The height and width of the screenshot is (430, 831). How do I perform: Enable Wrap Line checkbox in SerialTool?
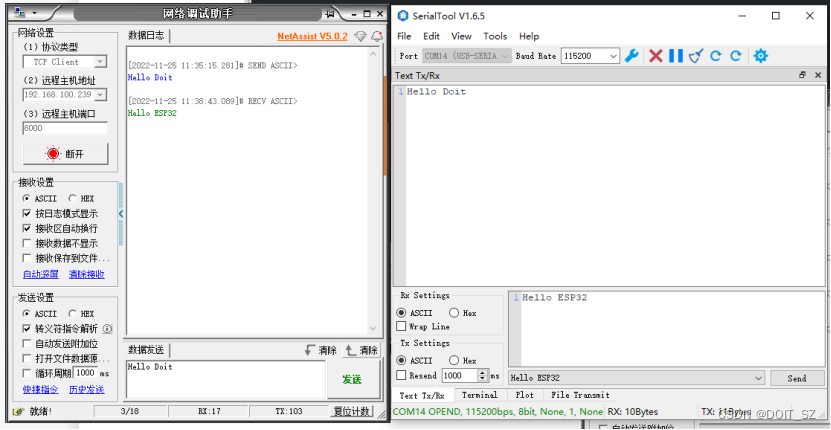point(401,327)
